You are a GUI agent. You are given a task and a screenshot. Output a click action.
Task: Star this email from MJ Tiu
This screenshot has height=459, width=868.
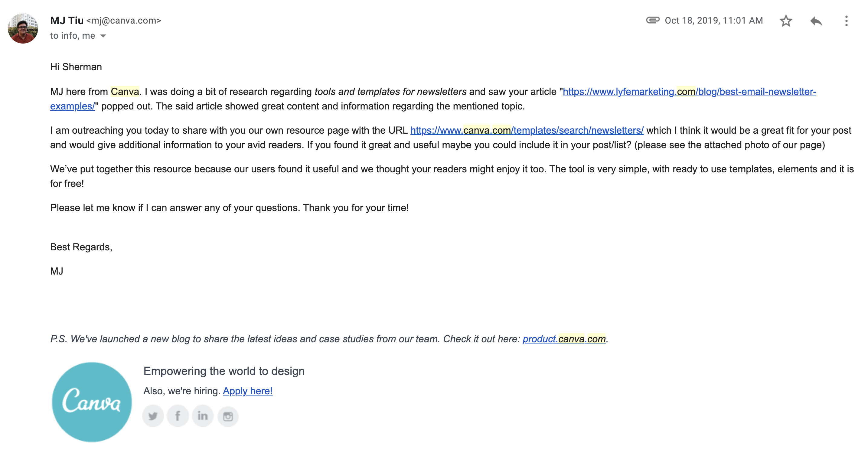(x=786, y=21)
